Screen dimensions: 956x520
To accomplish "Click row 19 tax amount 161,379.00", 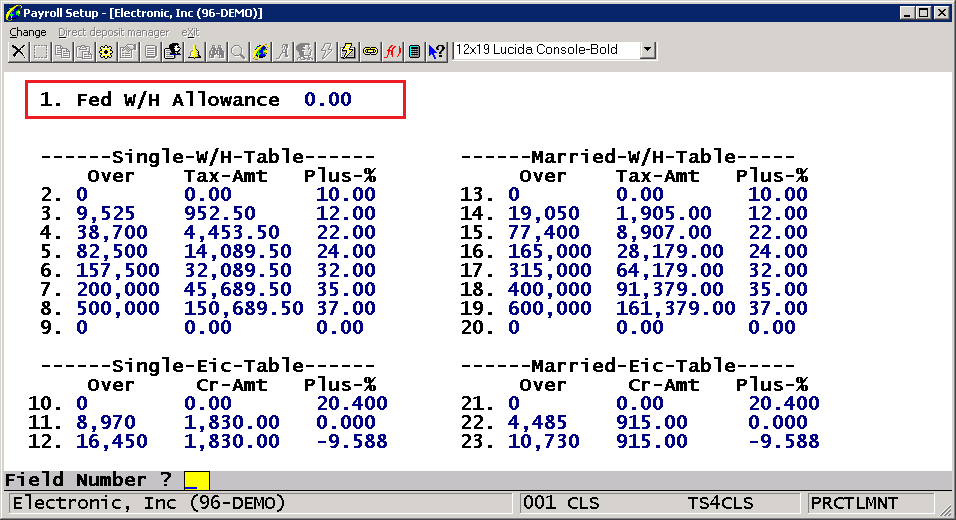I will [676, 308].
